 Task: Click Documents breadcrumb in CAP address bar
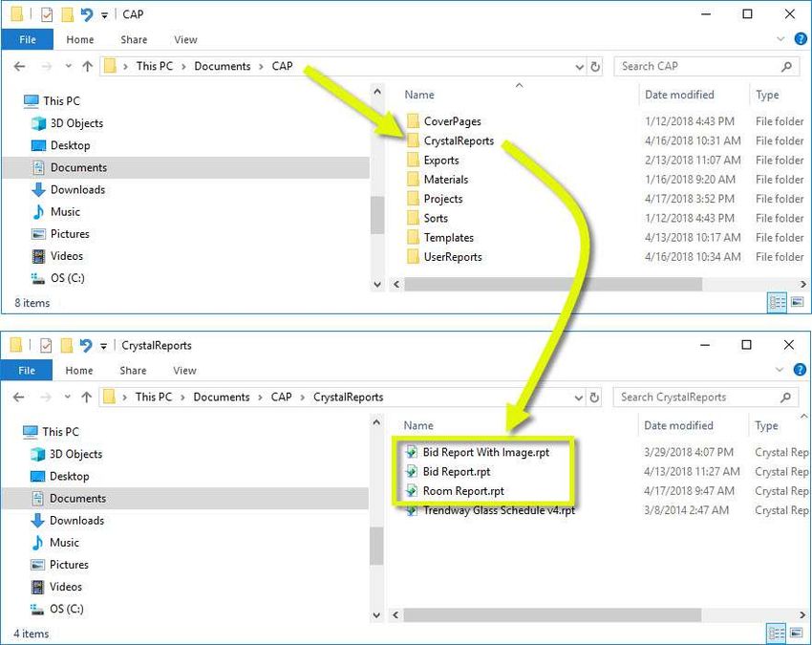pos(223,66)
